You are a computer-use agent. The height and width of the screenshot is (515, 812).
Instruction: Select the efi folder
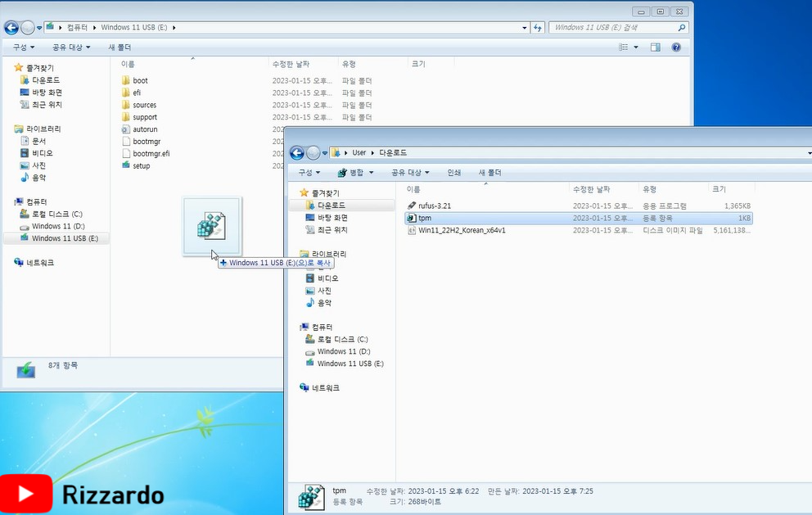[136, 93]
